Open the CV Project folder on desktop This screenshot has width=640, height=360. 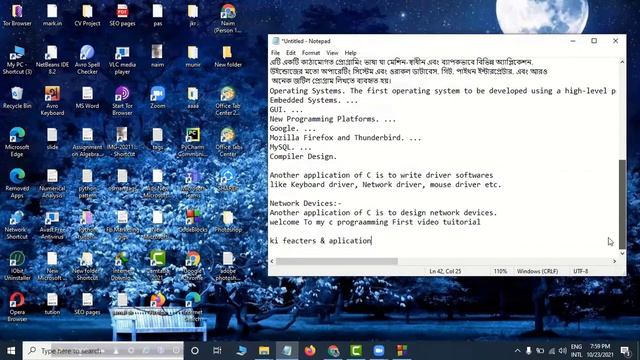87,15
